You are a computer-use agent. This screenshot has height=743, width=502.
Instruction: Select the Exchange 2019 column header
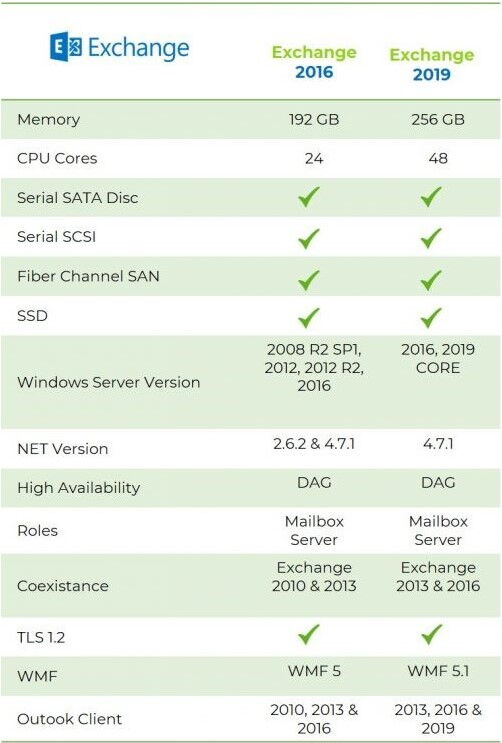(x=431, y=64)
